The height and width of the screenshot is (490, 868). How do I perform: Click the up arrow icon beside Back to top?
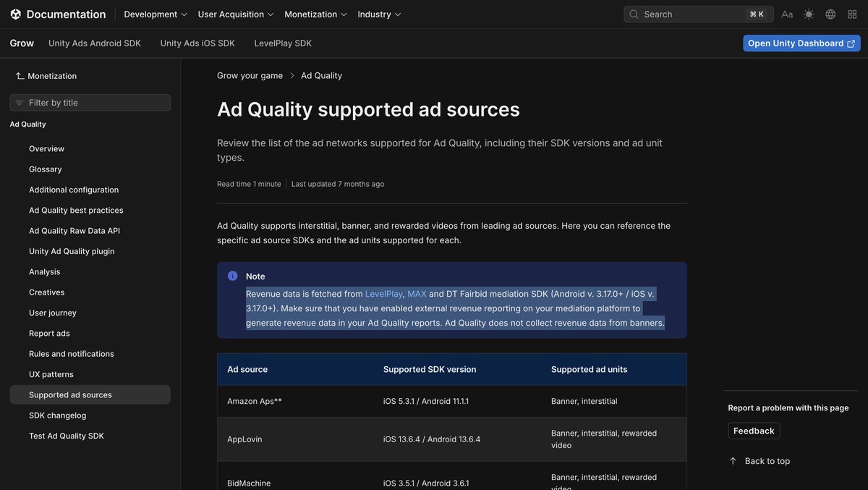pyautogui.click(x=733, y=461)
